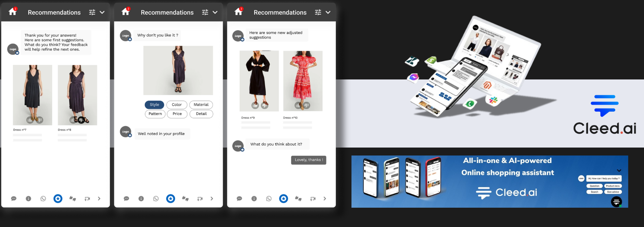This screenshot has width=644, height=227.
Task: Open feedback thumbs icon in Dress n°7 panel footer
Action: 72,199
